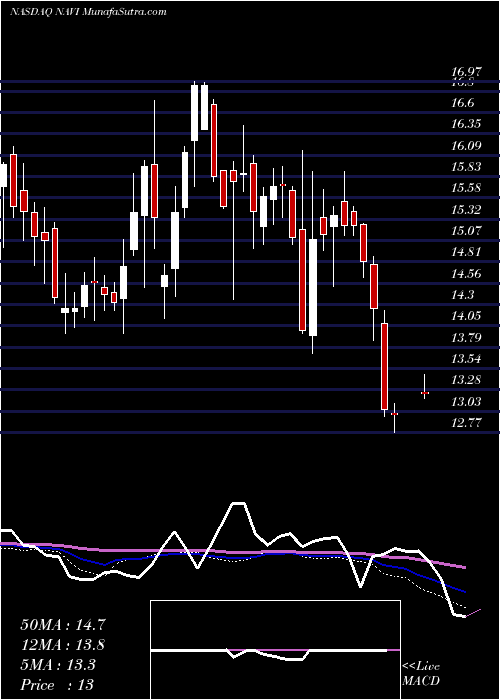The height and width of the screenshot is (700, 500).
Task: Click the 15.58 price axis label
Action: (x=466, y=188)
